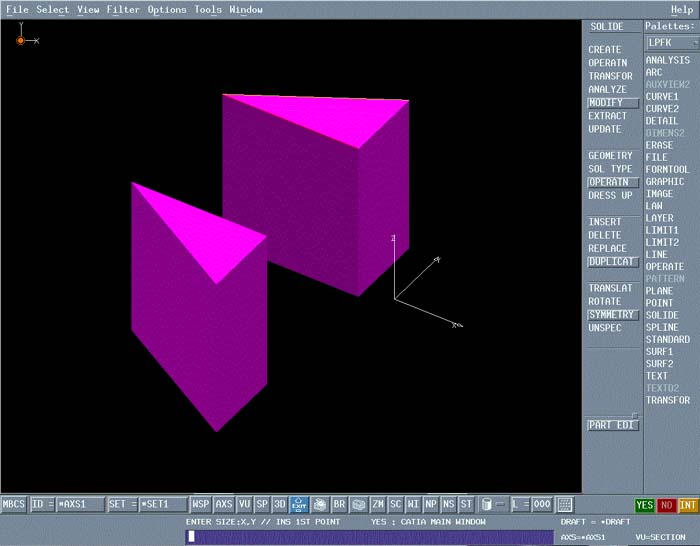Screen dimensions: 700x546
Task: Click the grid keypad icon
Action: coord(565,505)
